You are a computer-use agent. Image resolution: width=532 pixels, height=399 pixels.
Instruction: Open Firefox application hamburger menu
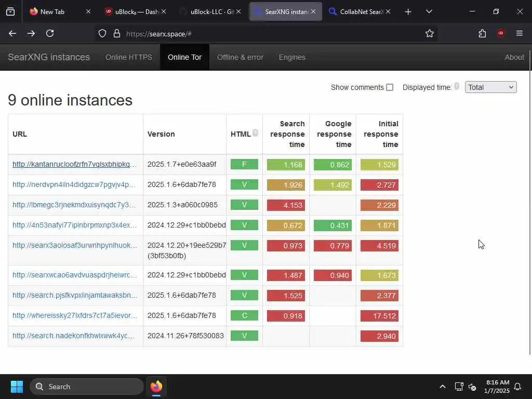520,33
